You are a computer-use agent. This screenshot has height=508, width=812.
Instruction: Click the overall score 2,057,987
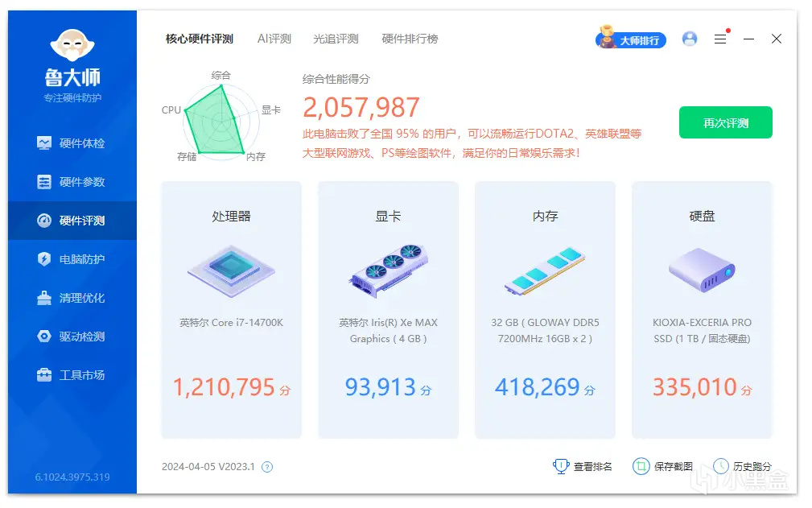(x=361, y=107)
